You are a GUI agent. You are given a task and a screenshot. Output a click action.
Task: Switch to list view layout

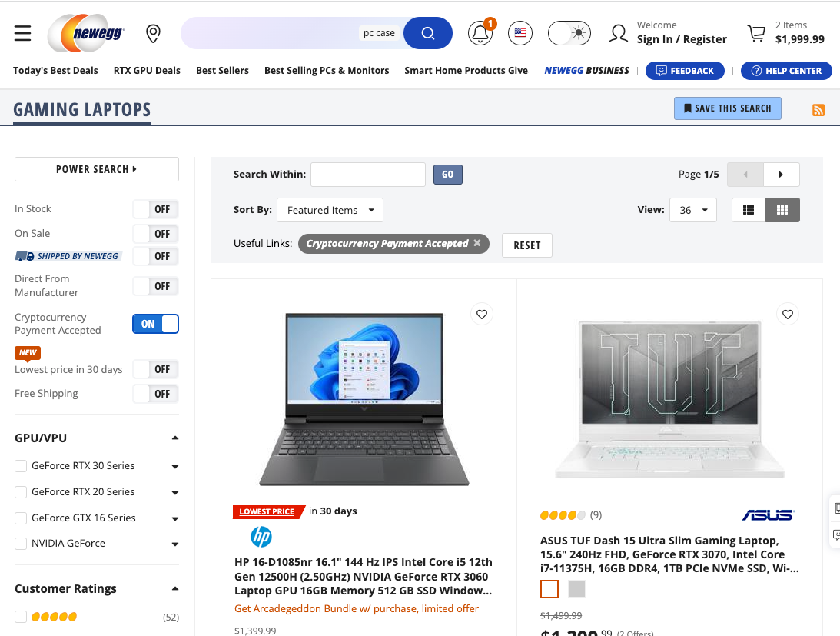tap(749, 210)
